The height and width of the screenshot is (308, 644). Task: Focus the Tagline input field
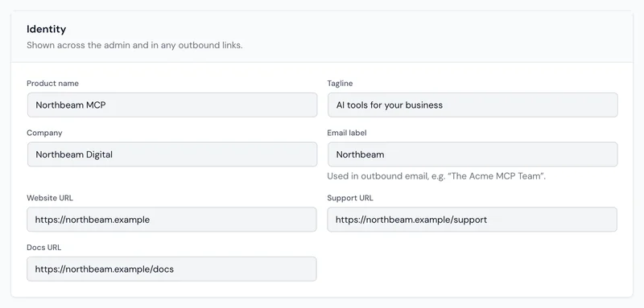tap(473, 105)
